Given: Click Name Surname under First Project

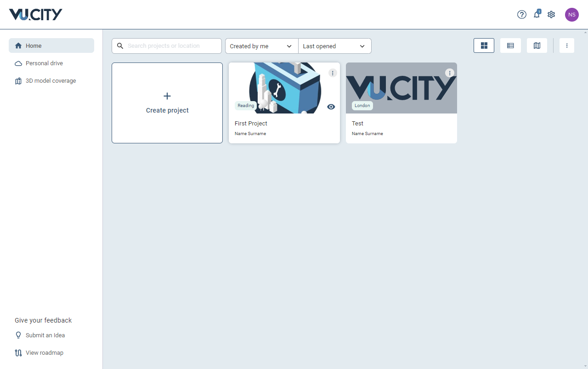Looking at the screenshot, I should (250, 134).
